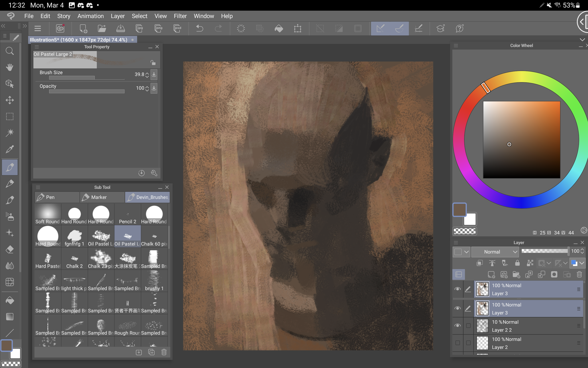Show the bottom Layer 2 visibility eye
The image size is (588, 368).
pos(457,342)
